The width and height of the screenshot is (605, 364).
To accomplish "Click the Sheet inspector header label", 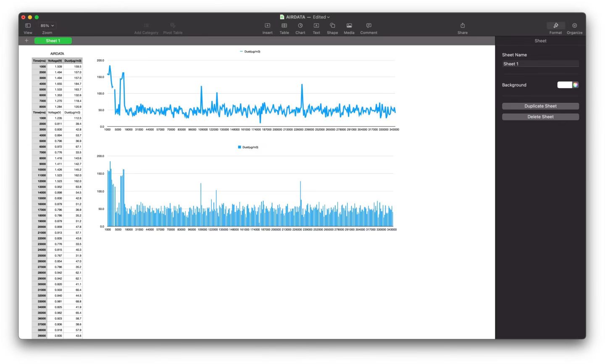I will tap(540, 41).
